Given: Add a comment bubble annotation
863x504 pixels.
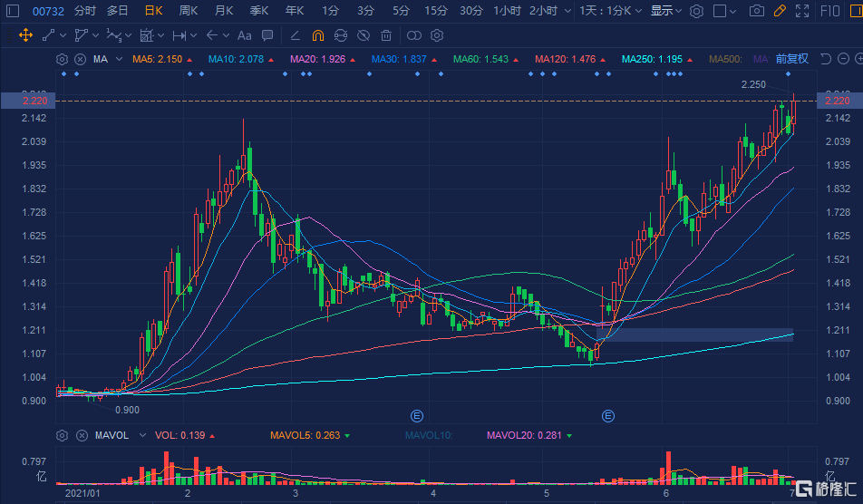Looking at the screenshot, I should 267,35.
